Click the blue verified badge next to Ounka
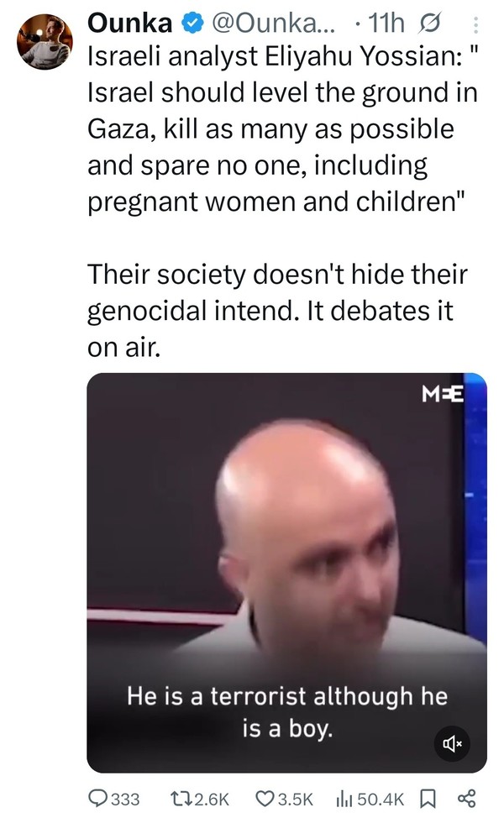This screenshot has height=818, width=504. 192,23
